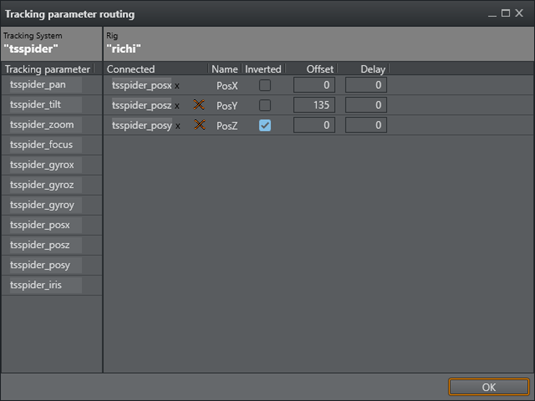Viewport: 535px width, 401px height.
Task: Click the Offset field of PosX
Action: point(314,85)
